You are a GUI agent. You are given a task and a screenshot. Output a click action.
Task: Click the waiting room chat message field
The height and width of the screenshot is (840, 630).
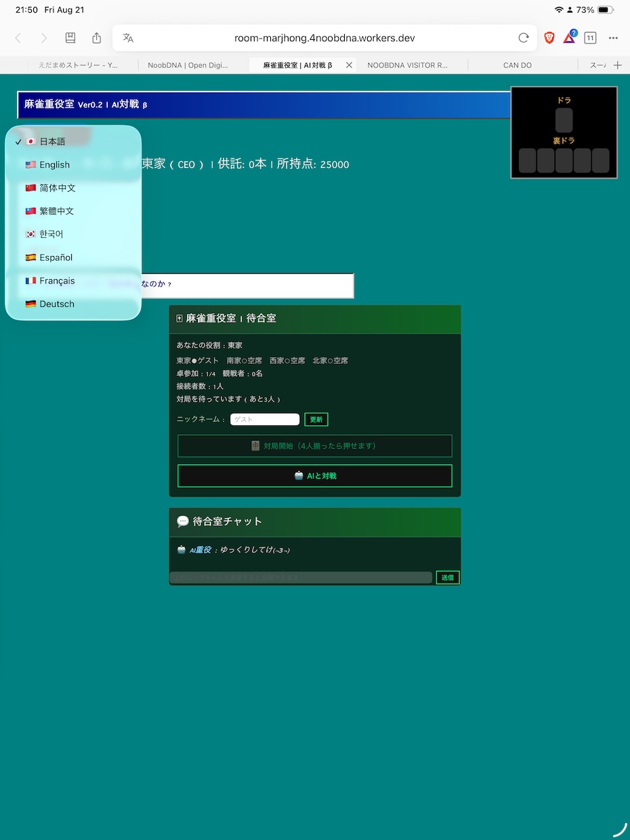pyautogui.click(x=301, y=577)
